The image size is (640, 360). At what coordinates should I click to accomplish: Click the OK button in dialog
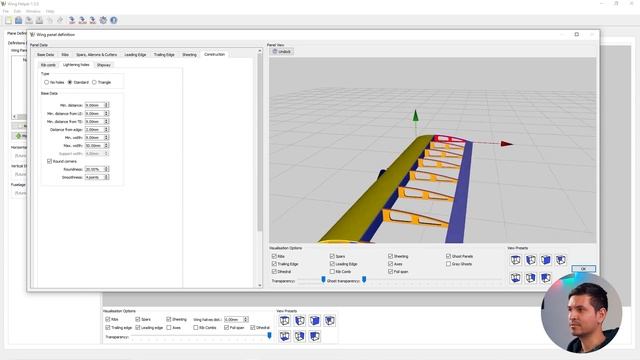pos(583,269)
